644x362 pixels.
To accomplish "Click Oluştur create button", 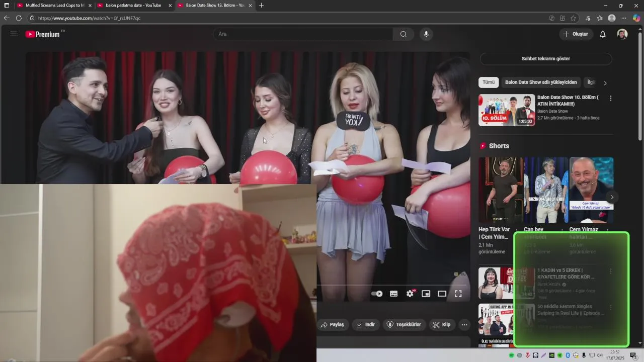I will (576, 34).
